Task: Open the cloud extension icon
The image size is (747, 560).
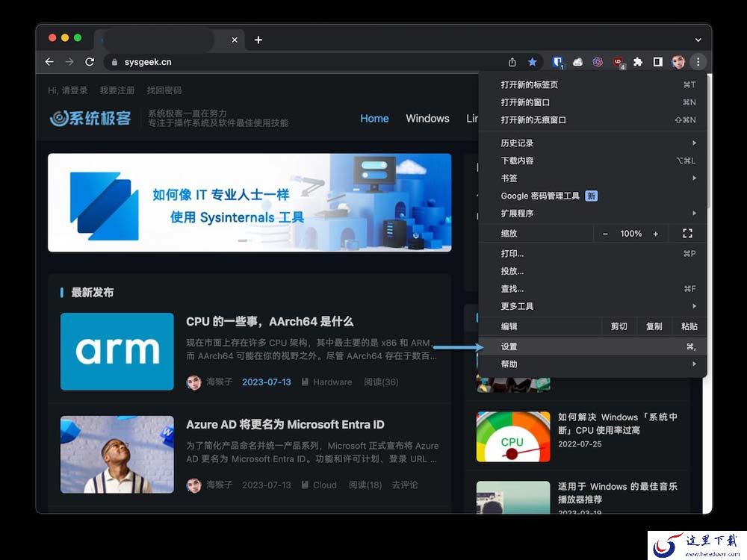Action: pyautogui.click(x=577, y=62)
